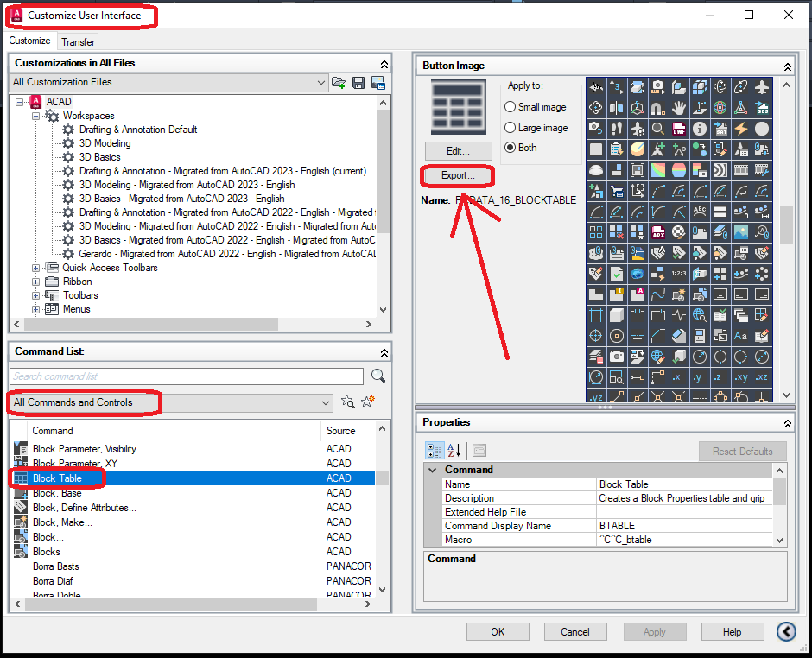Click the Export button

[x=457, y=176]
